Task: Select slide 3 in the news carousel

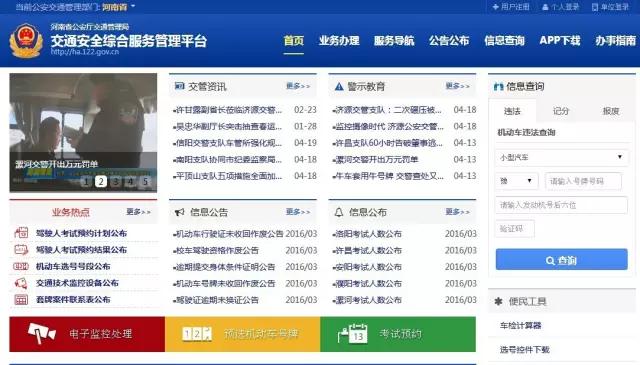Action: [x=116, y=182]
